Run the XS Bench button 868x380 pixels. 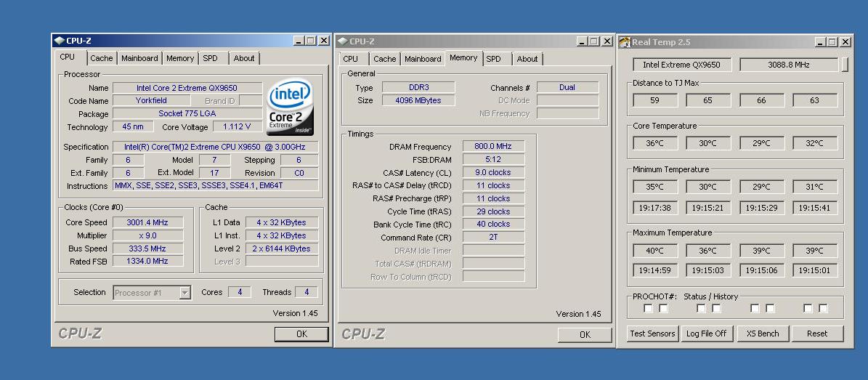click(763, 333)
